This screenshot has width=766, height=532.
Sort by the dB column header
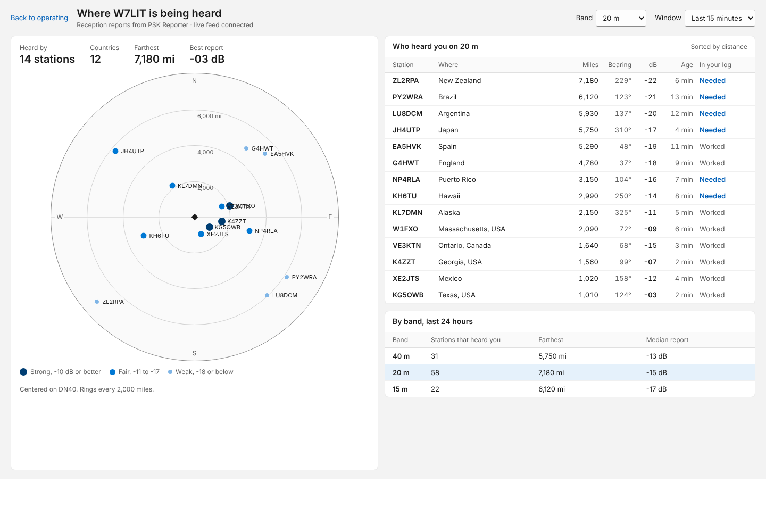coord(653,65)
